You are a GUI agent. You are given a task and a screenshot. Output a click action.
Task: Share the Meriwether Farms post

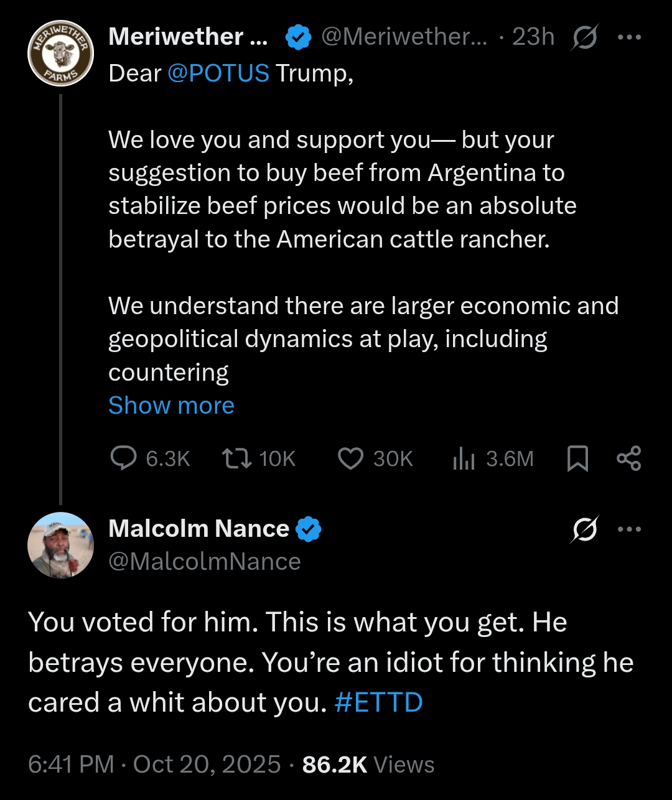(x=628, y=459)
